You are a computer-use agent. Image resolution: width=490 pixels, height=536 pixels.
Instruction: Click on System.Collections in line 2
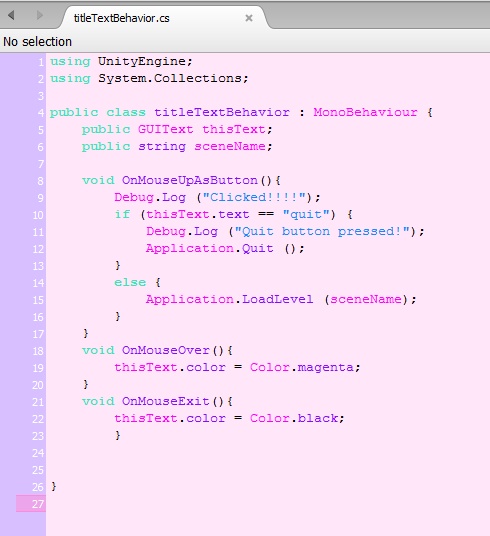pyautogui.click(x=170, y=78)
